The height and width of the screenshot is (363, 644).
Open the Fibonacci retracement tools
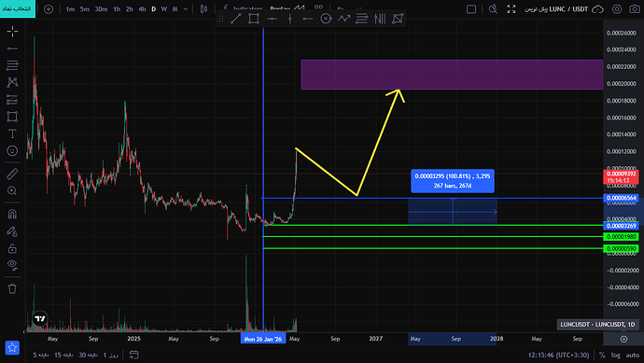[x=12, y=65]
